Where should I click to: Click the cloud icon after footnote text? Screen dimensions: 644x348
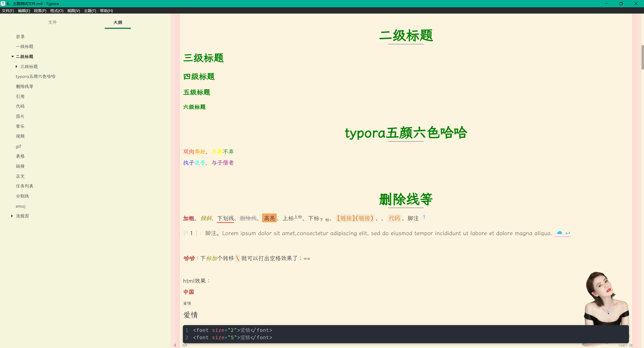[559, 233]
